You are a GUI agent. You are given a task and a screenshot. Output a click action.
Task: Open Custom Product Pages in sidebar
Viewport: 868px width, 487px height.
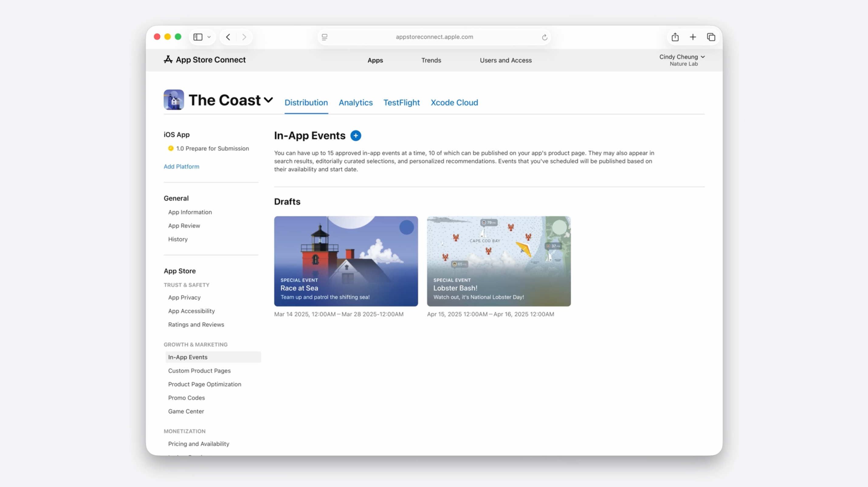click(199, 371)
